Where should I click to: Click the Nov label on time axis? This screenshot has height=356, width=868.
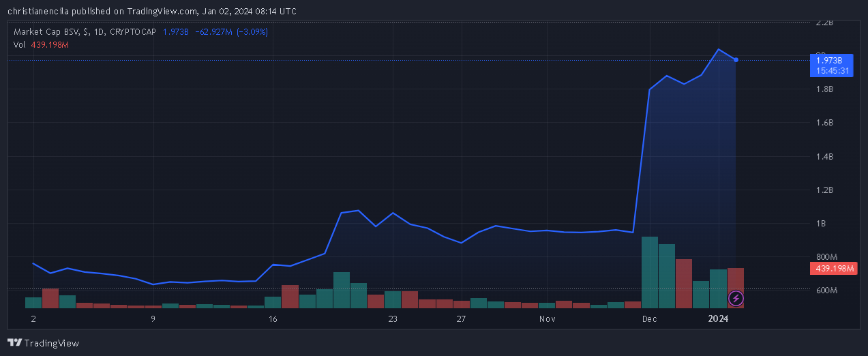(547, 318)
